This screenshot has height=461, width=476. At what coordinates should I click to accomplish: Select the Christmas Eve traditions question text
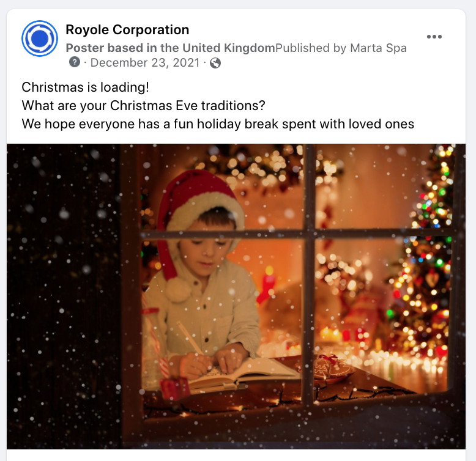(x=143, y=106)
